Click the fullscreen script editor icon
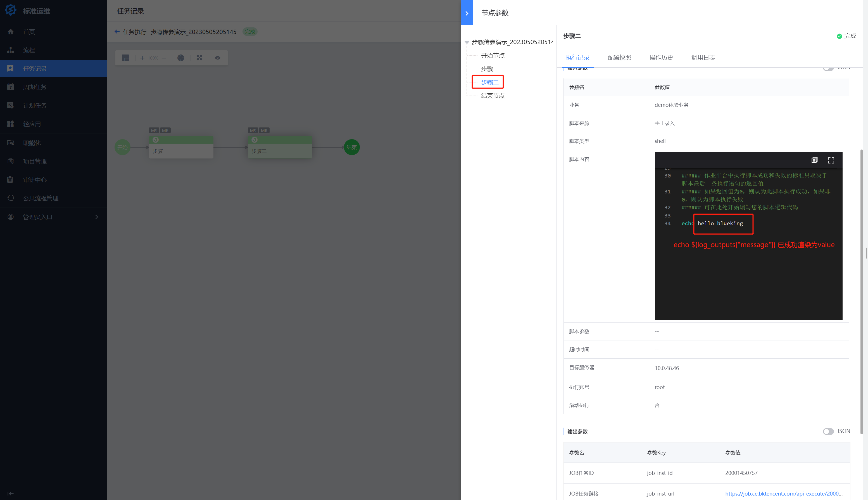868x500 pixels. (x=831, y=160)
